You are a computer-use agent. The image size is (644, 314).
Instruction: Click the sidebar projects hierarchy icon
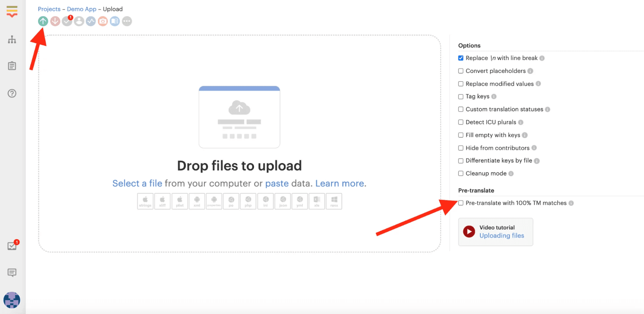pos(12,40)
